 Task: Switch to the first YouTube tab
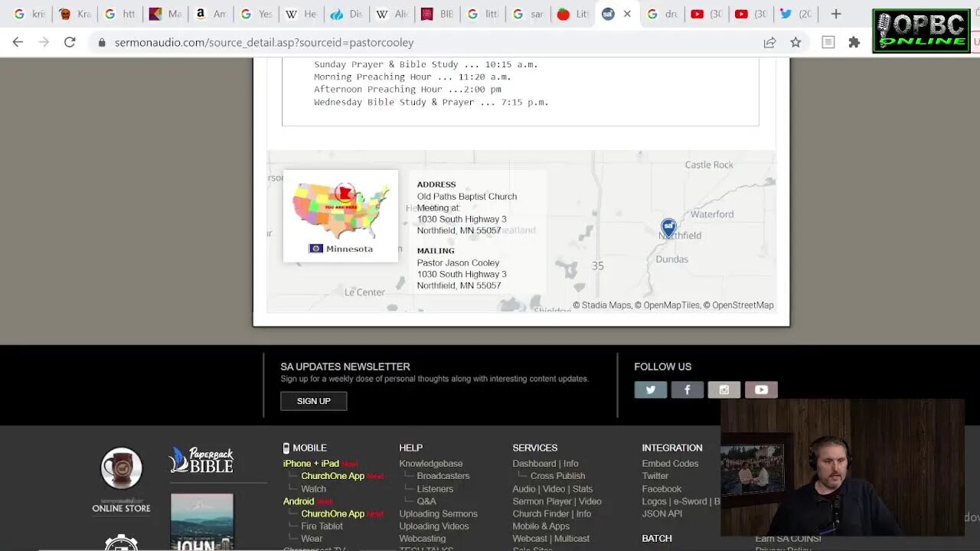[706, 14]
